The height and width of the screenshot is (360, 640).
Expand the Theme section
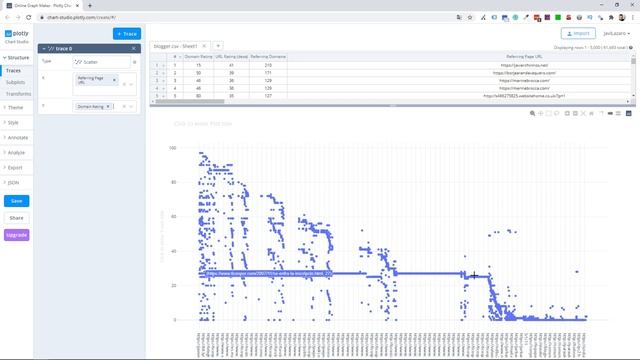point(13,108)
